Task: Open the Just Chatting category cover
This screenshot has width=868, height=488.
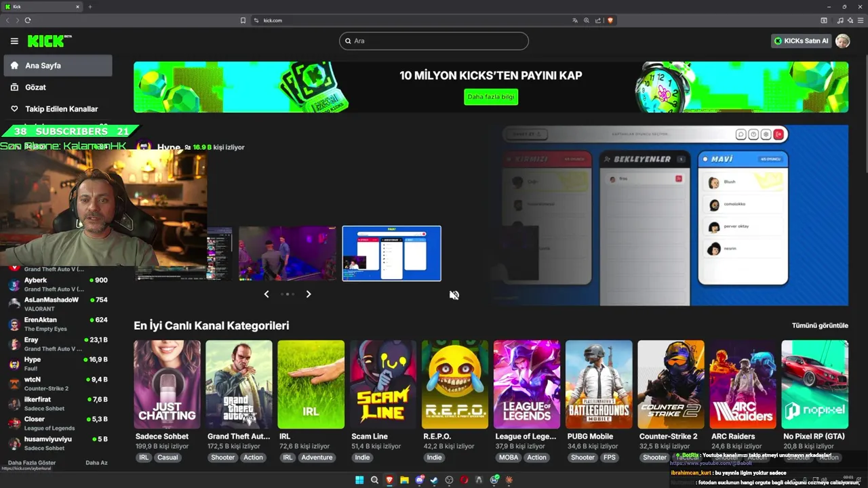Action: pos(167,384)
